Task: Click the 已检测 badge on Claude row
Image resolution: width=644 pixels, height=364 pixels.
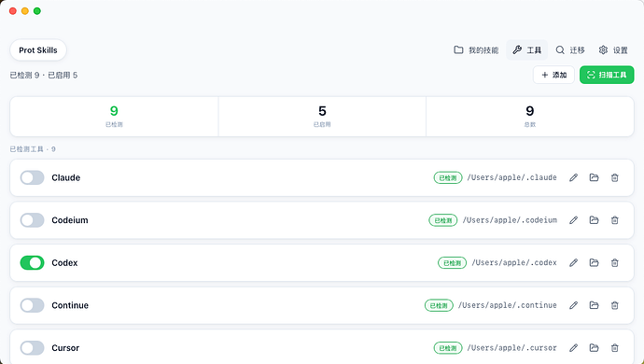Action: tap(448, 178)
